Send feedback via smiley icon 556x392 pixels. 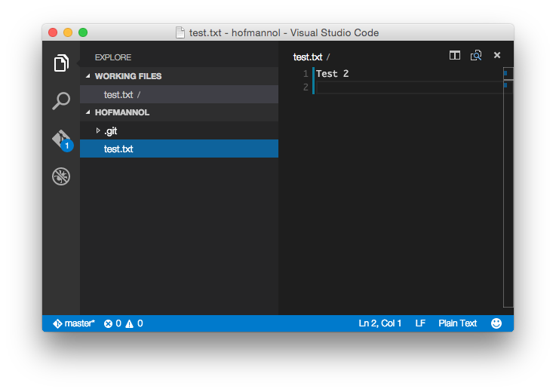(x=496, y=323)
